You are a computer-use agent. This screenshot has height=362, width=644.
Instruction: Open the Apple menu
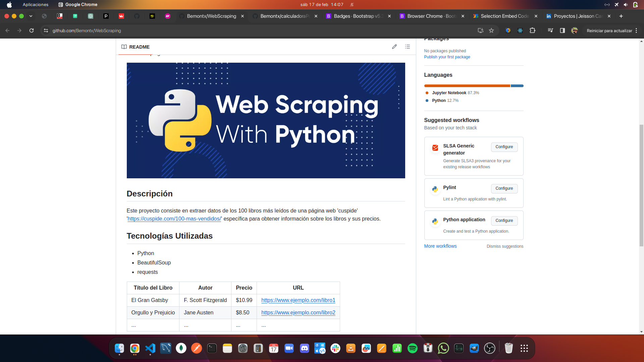tap(9, 5)
